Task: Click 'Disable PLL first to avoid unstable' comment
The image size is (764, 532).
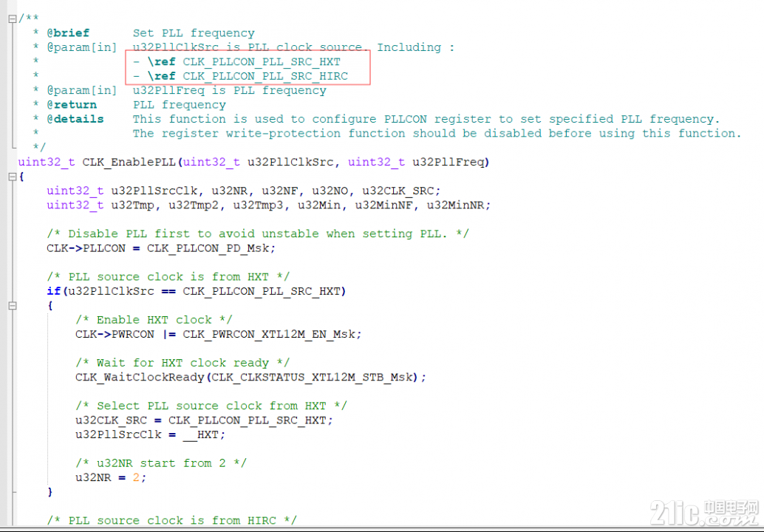Action: coord(258,233)
